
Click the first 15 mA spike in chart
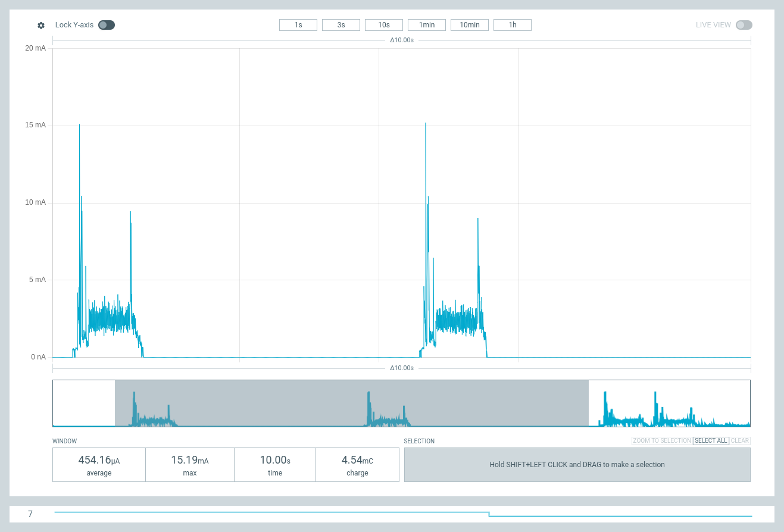tap(79, 126)
